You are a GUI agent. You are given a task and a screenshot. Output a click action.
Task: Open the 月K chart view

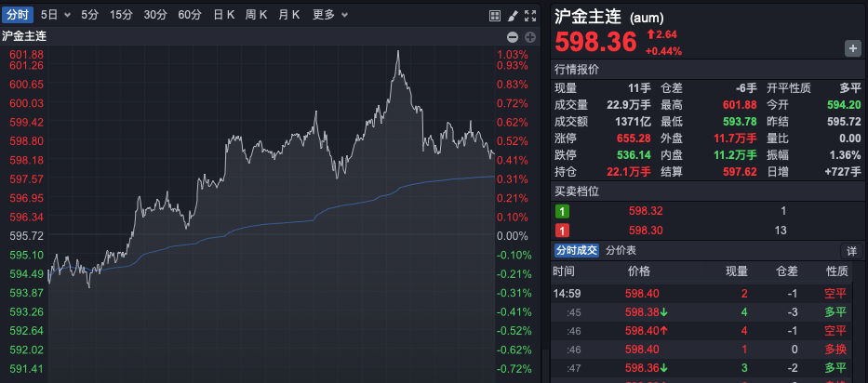click(x=289, y=15)
